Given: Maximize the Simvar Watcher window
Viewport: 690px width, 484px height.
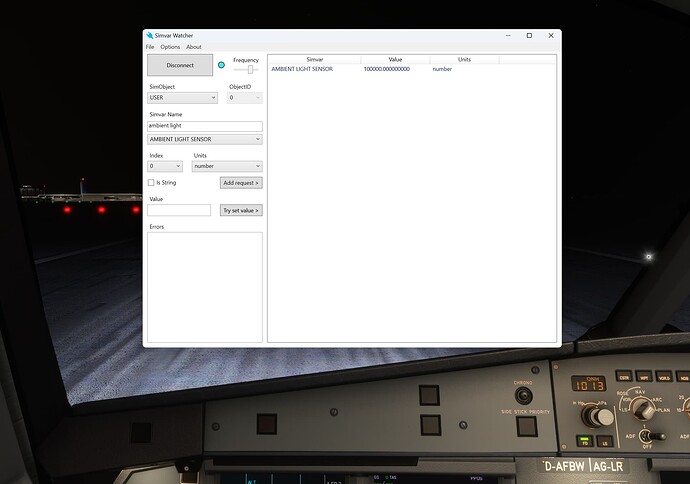Looking at the screenshot, I should [x=529, y=36].
